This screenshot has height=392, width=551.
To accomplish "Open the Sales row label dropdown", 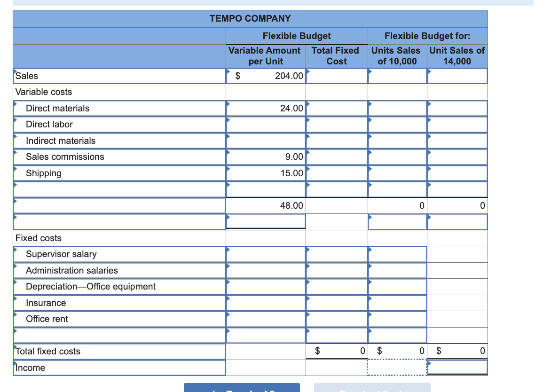I will [119, 76].
